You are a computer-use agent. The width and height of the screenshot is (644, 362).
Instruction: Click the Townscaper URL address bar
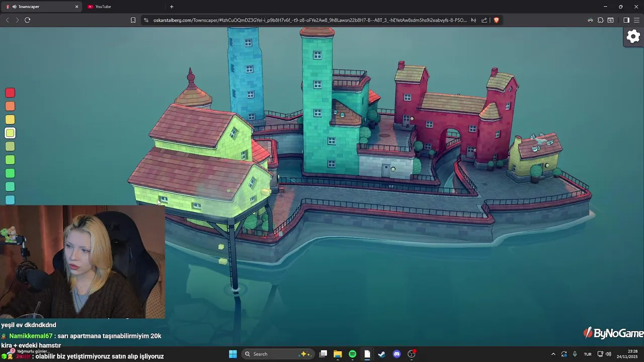[309, 20]
